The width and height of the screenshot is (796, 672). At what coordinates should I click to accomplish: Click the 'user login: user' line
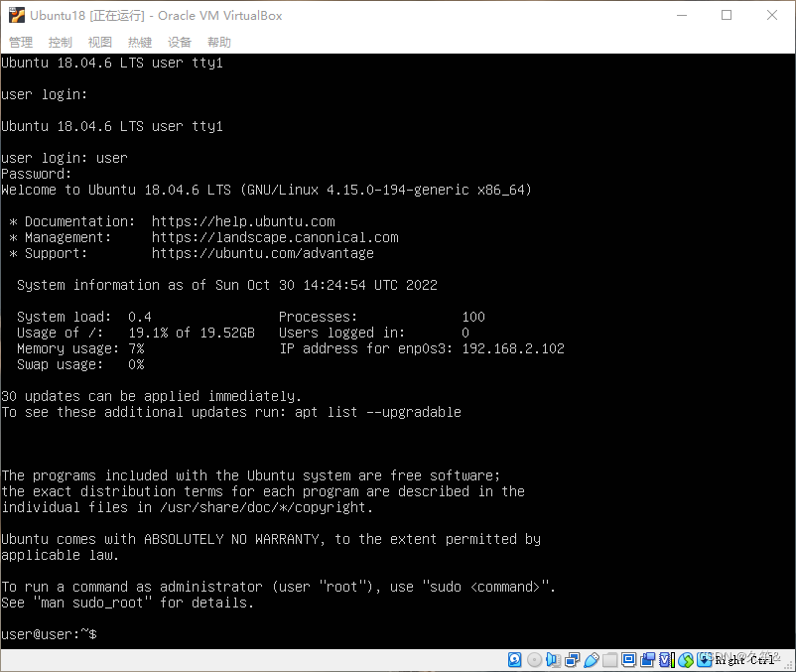click(x=64, y=159)
